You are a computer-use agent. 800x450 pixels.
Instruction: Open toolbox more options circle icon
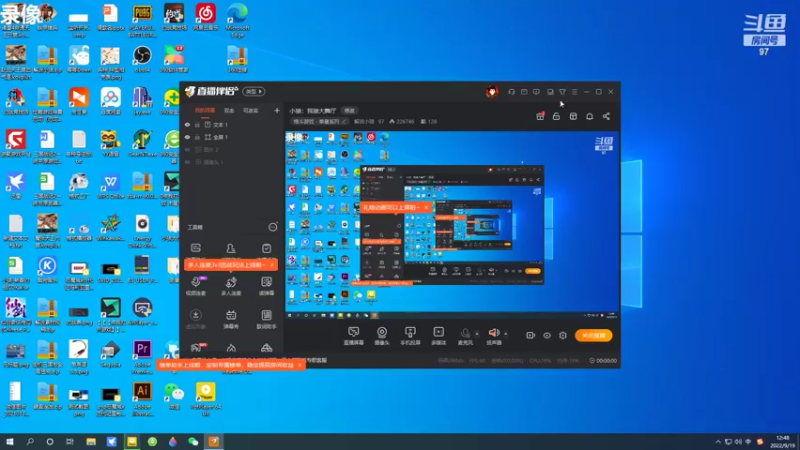[273, 227]
